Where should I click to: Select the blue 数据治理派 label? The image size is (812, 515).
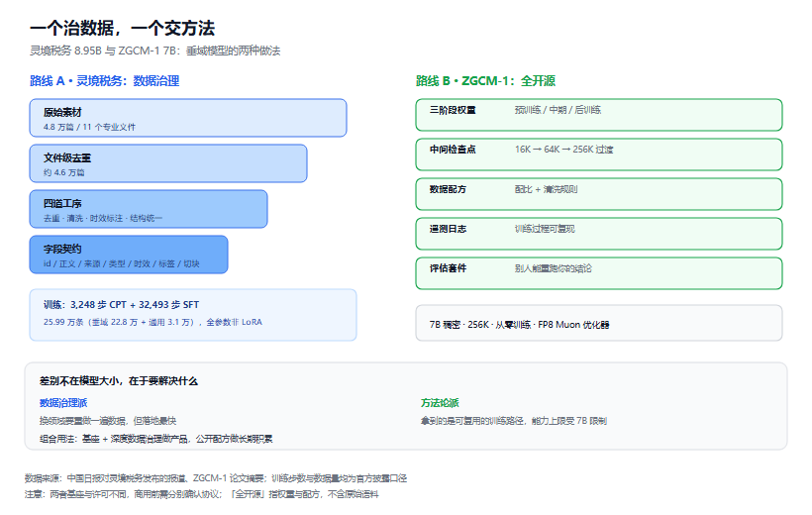63,402
